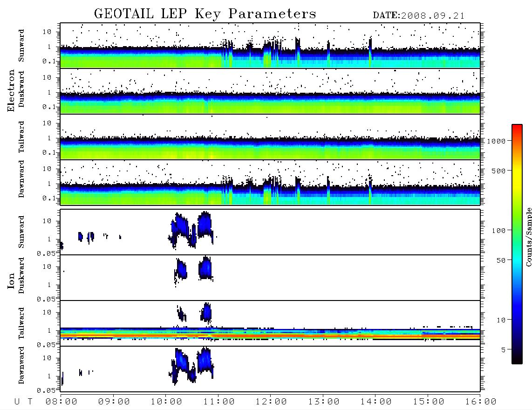Viewport: 532px width, 410px height.
Task: Click the Electron Sunward spectrogram panel
Action: pyautogui.click(x=270, y=46)
